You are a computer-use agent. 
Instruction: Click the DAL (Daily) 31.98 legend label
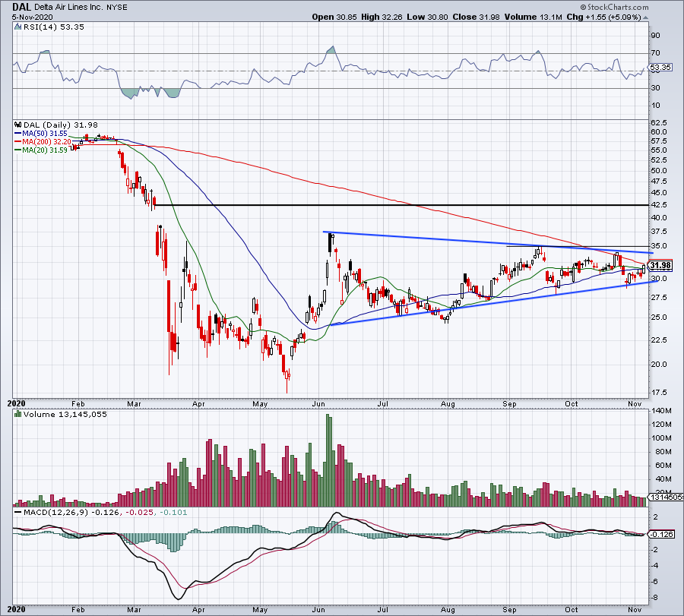[61, 125]
